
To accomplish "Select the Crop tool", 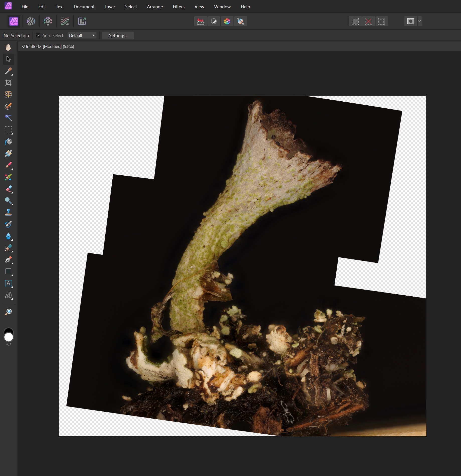I will click(8, 83).
